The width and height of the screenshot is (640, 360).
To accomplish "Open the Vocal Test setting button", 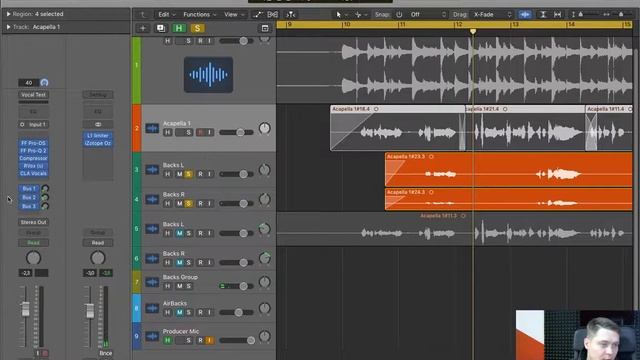I will coord(33,95).
